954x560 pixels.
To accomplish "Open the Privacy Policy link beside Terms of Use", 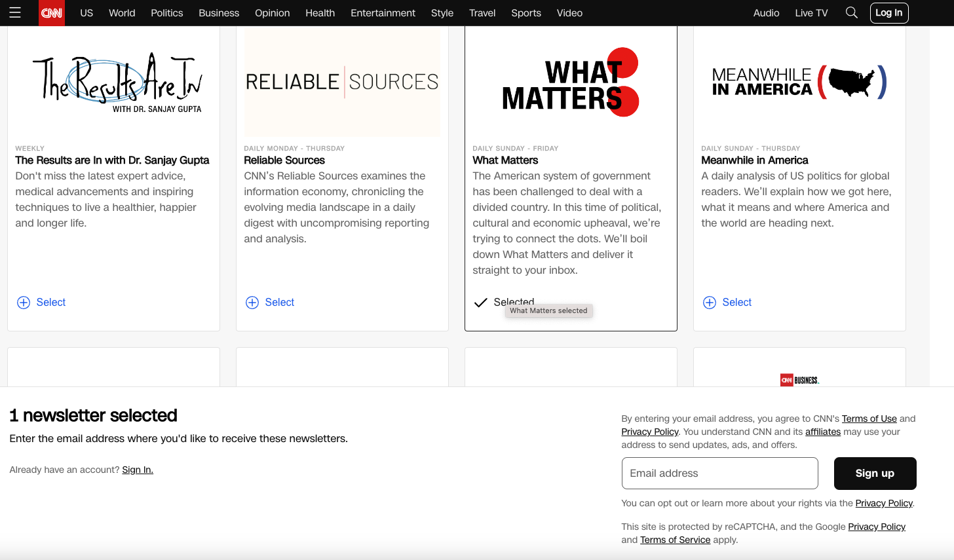I will (650, 432).
